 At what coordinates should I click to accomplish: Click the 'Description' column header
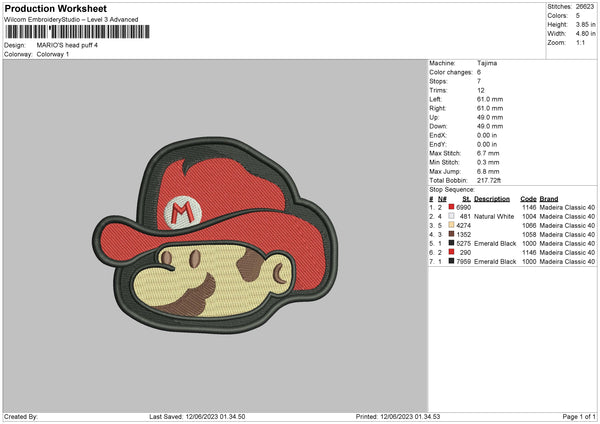pyautogui.click(x=492, y=199)
